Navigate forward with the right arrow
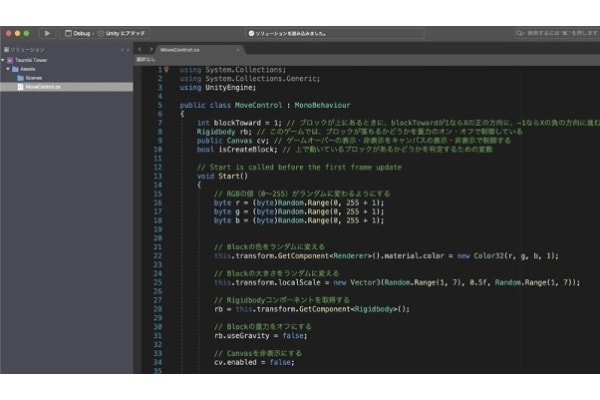Viewport: 600px width, 400px height. [151, 50]
